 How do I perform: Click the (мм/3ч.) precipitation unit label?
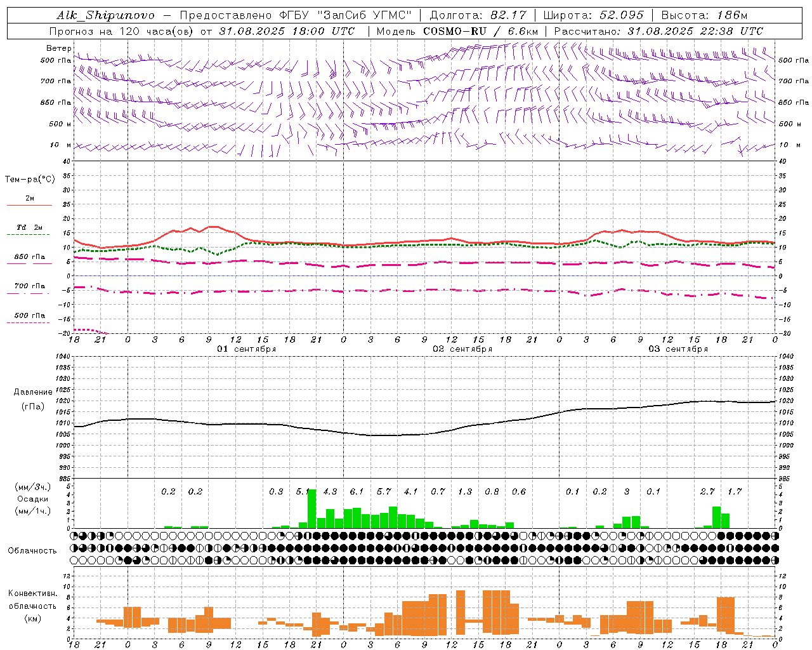pyautogui.click(x=32, y=487)
